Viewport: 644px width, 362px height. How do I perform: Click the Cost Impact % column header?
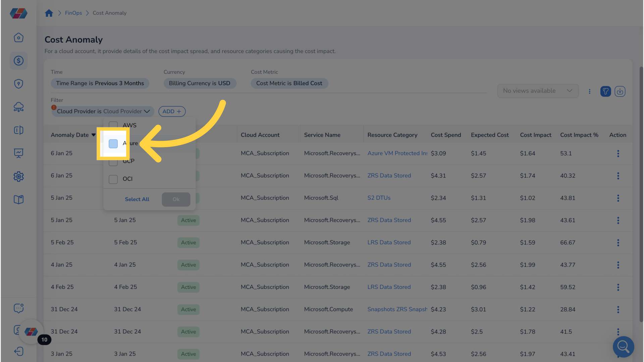click(x=579, y=135)
